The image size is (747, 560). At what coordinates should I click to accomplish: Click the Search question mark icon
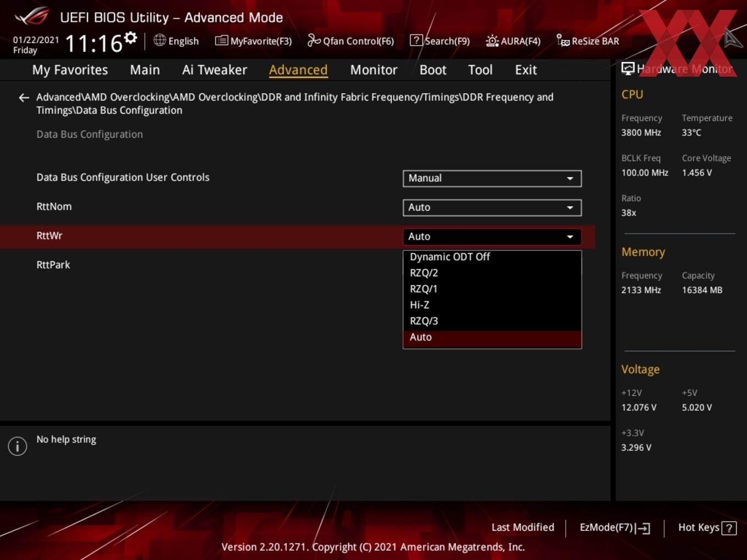416,40
